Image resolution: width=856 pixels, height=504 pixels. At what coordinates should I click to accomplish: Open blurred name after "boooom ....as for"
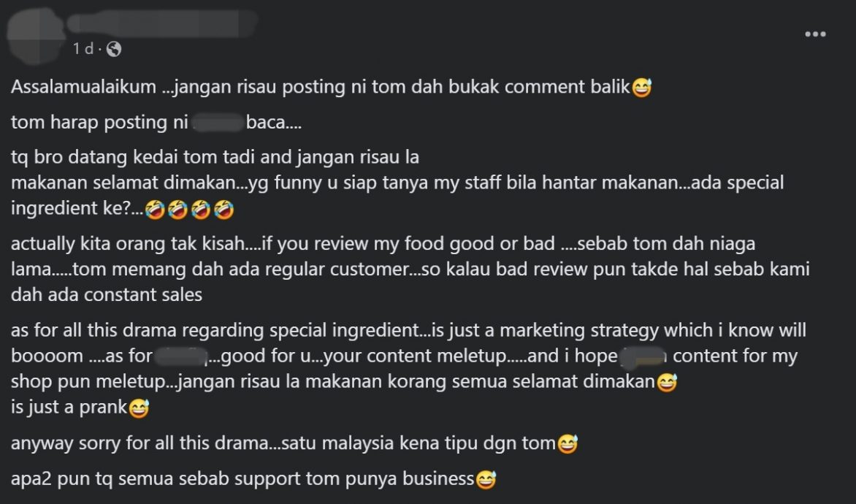[x=180, y=356]
